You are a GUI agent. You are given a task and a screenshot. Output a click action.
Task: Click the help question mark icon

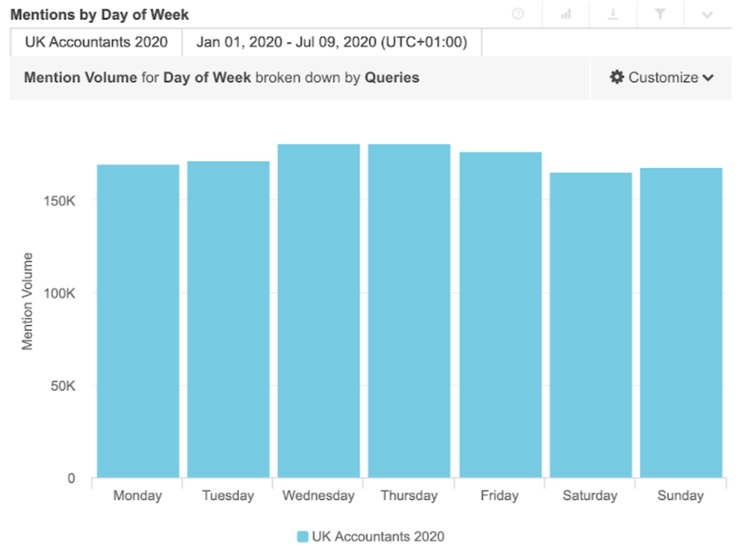(518, 14)
